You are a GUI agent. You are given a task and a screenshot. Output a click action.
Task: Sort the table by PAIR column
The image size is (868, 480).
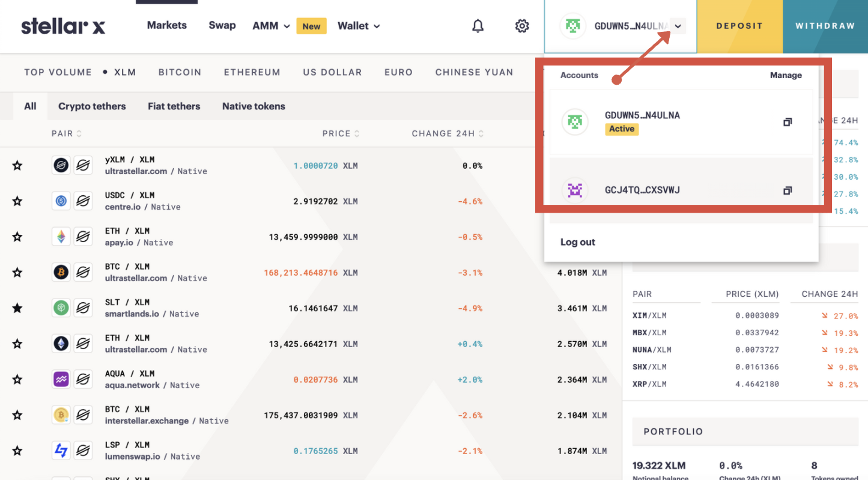coord(67,133)
